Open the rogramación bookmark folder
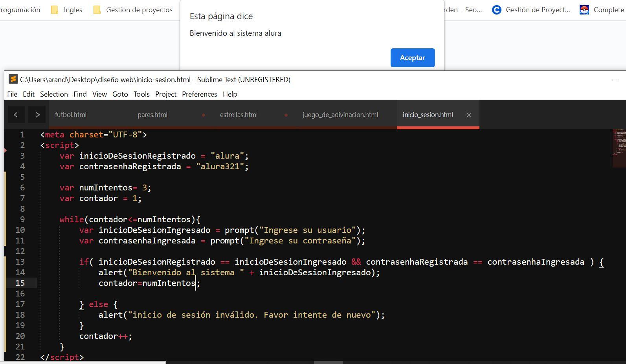The height and width of the screenshot is (364, 626). point(20,10)
